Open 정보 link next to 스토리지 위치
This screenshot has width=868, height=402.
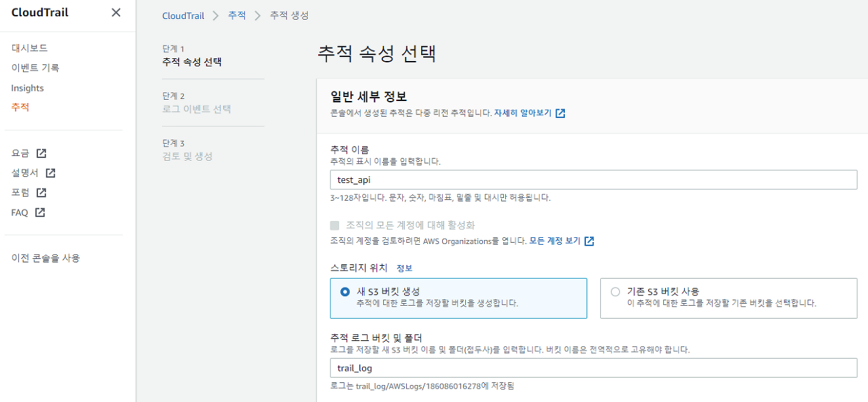click(x=404, y=268)
